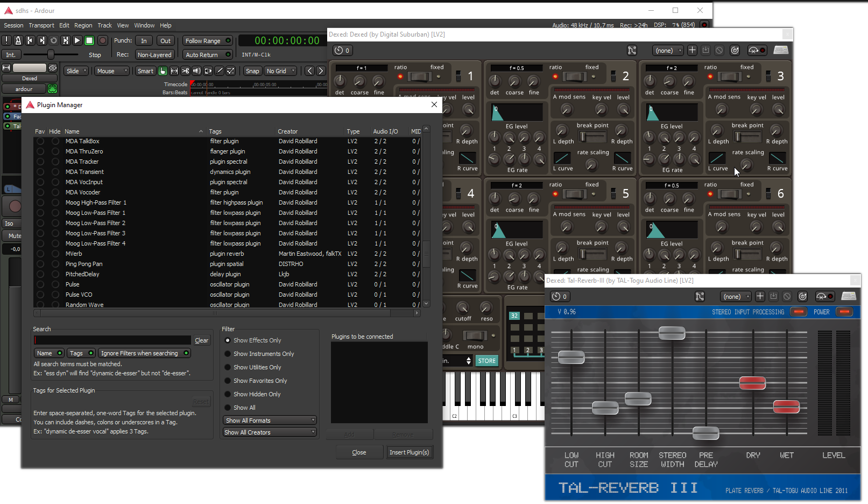Toggle Ignore Filters when searching
The height and width of the screenshot is (504, 868).
(x=144, y=353)
